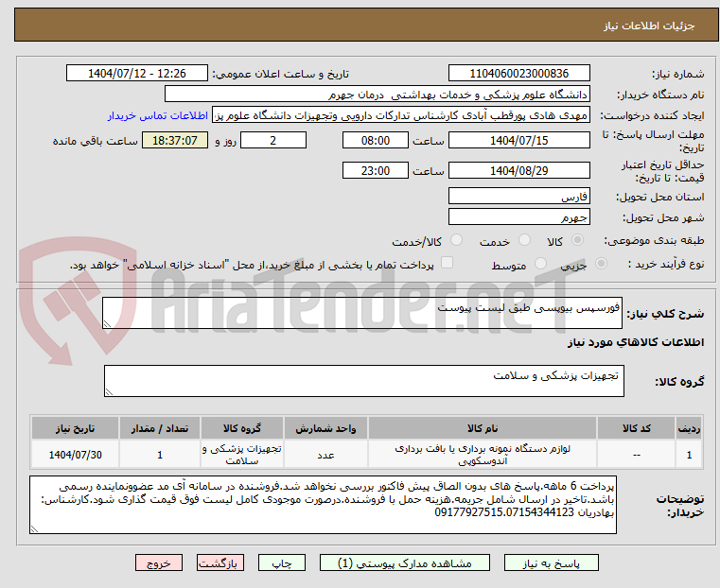Click the validity hour field 23:00
Screen dimensions: 720x588
tap(376, 170)
